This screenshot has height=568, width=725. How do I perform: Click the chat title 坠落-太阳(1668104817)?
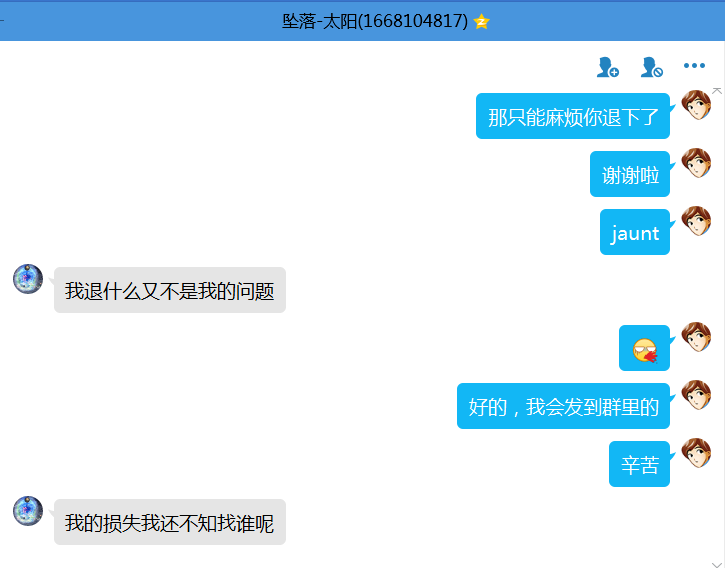tap(374, 21)
